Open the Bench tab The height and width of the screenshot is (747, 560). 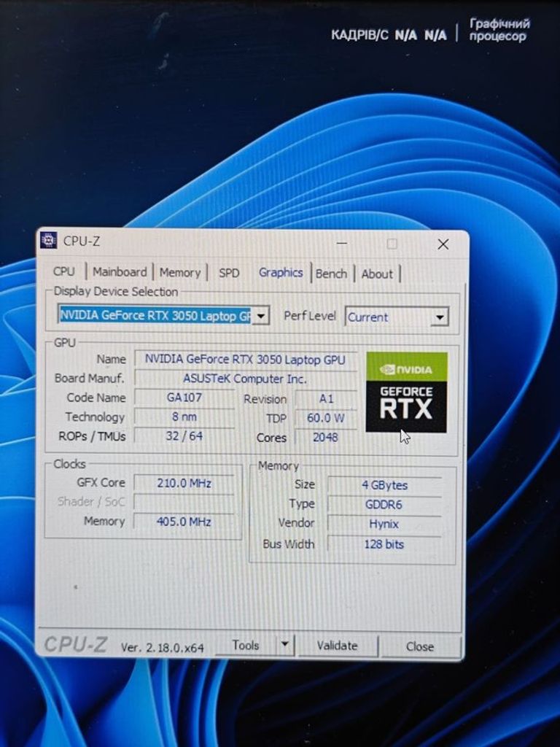coord(332,274)
